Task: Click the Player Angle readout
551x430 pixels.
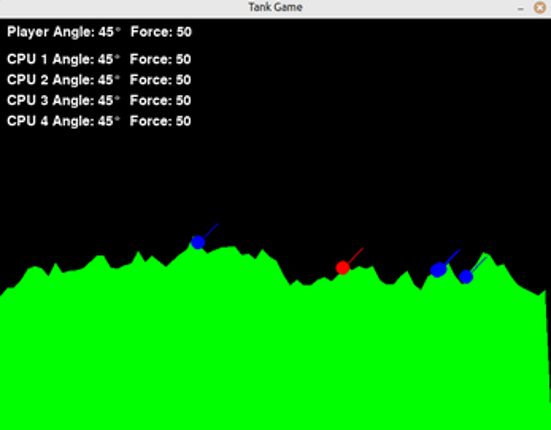Action: (64, 32)
